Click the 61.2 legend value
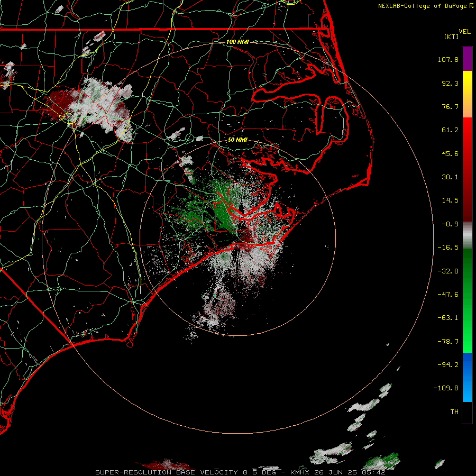 pyautogui.click(x=450, y=130)
